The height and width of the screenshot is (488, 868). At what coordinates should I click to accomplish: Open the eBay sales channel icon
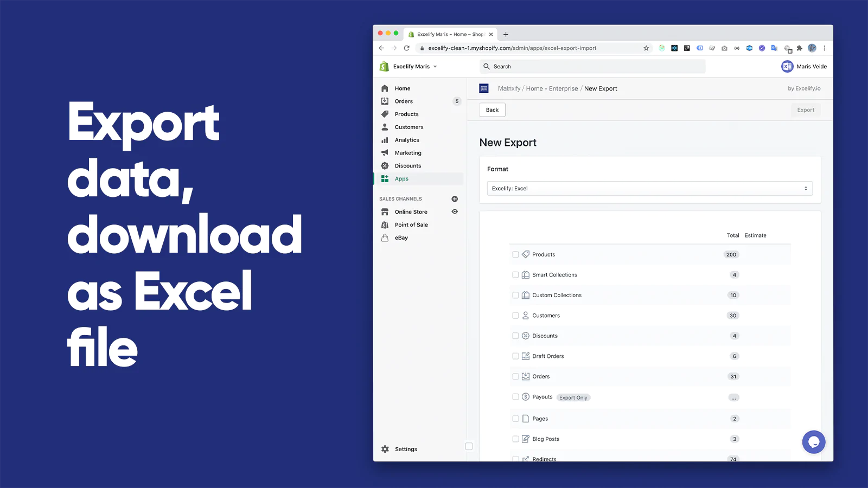click(x=385, y=237)
